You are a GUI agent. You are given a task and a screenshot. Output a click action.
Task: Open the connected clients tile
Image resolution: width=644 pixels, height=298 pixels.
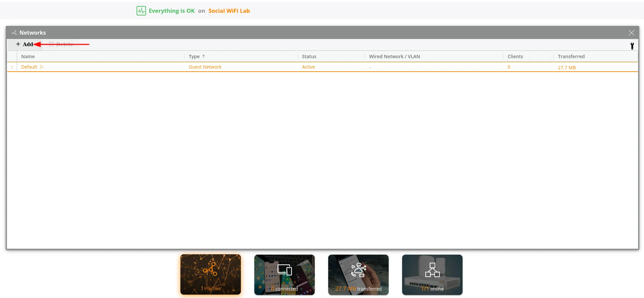click(x=285, y=274)
